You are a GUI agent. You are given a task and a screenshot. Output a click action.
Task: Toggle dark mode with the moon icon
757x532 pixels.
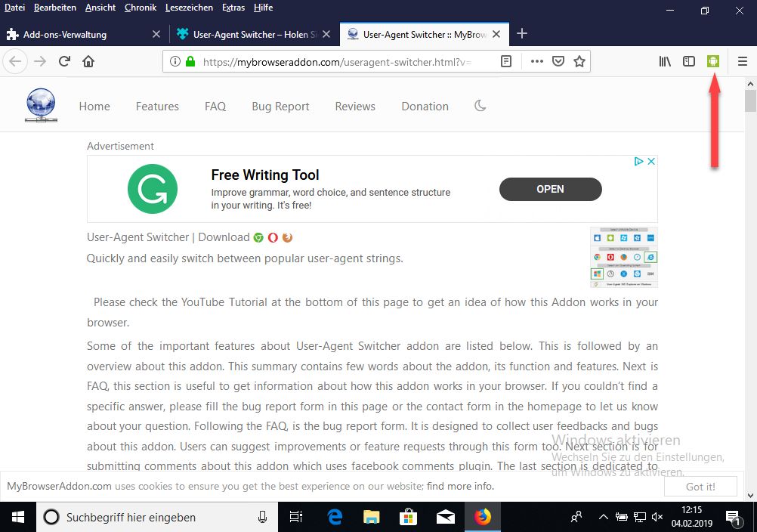[x=480, y=106]
